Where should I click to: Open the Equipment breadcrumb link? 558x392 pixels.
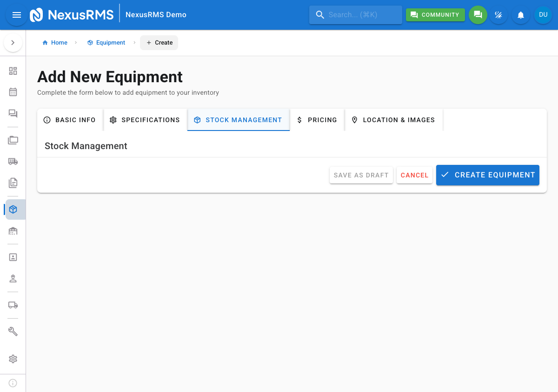point(110,42)
